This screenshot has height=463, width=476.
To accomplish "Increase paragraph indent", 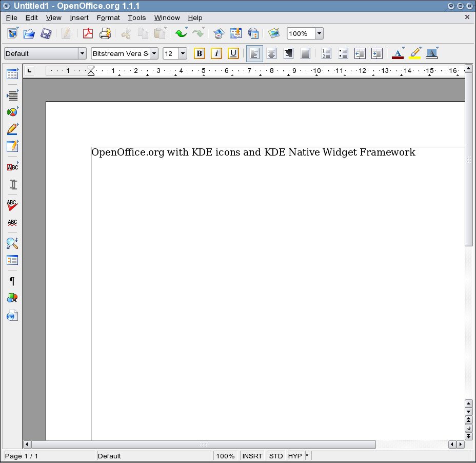I will tap(376, 53).
